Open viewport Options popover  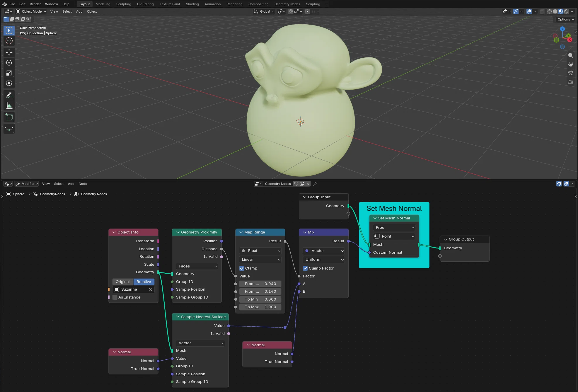coord(566,19)
